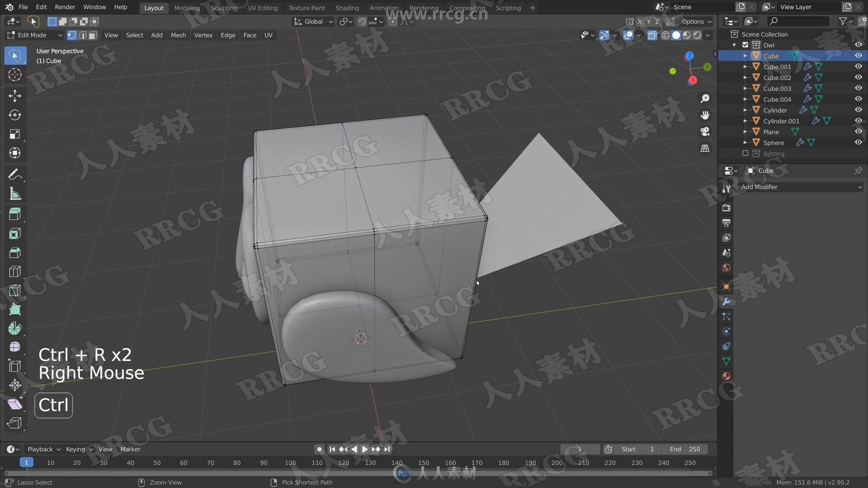Screen dimensions: 868x488
Task: Select Cube.002 in outliner
Action: 777,77
